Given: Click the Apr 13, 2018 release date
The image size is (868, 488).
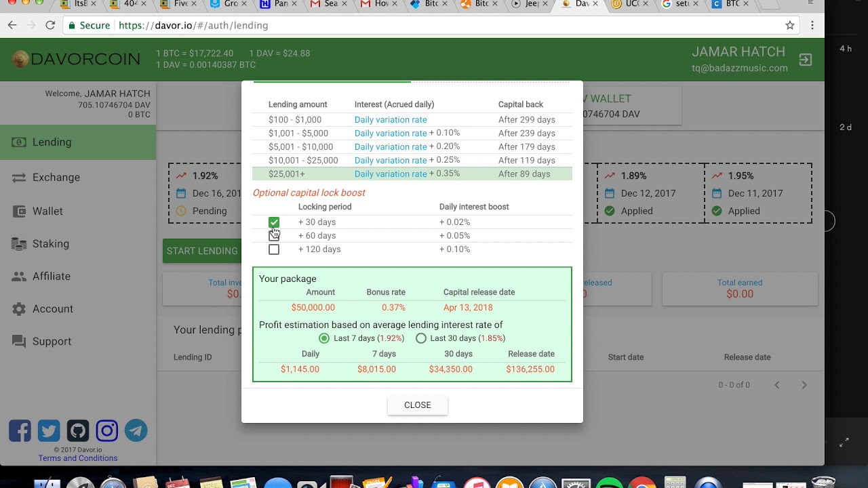Looking at the screenshot, I should coord(468,308).
